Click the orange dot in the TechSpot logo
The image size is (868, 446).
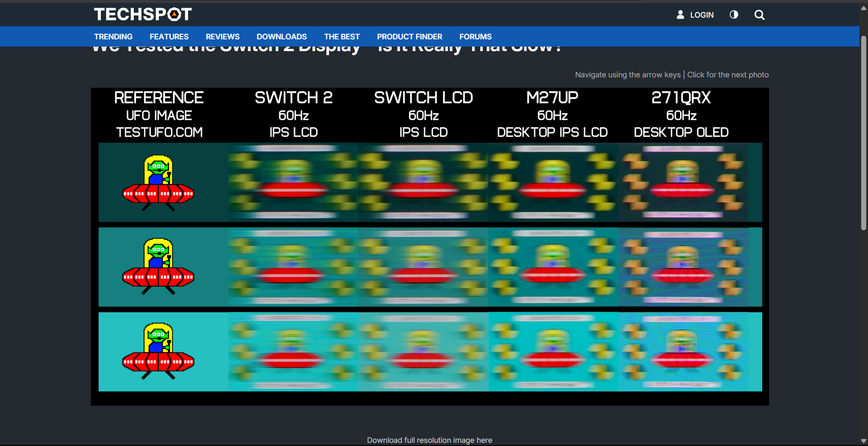coord(175,14)
